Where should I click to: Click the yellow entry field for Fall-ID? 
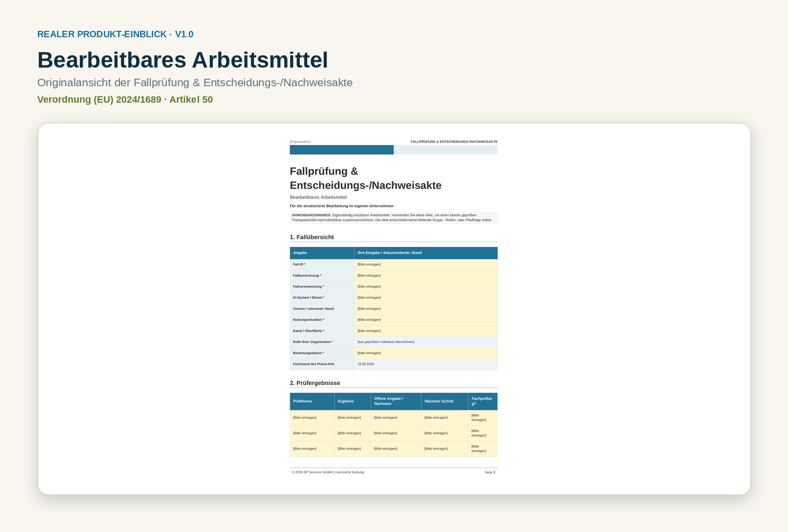click(426, 264)
